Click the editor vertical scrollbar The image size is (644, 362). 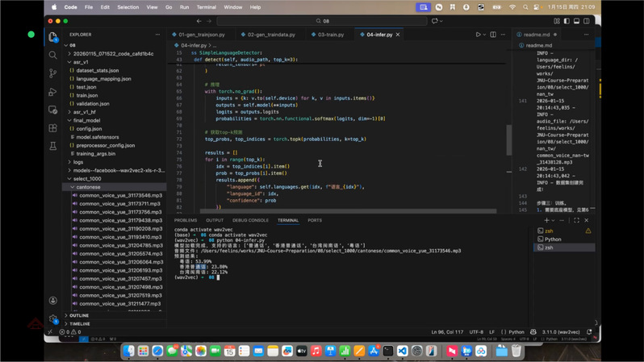[x=508, y=141]
